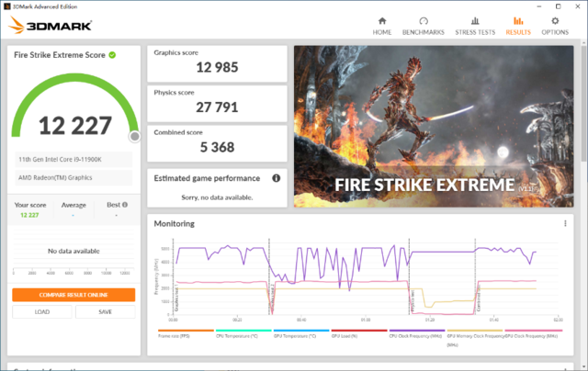Click the Save button
Image resolution: width=588 pixels, height=371 pixels.
click(x=105, y=312)
